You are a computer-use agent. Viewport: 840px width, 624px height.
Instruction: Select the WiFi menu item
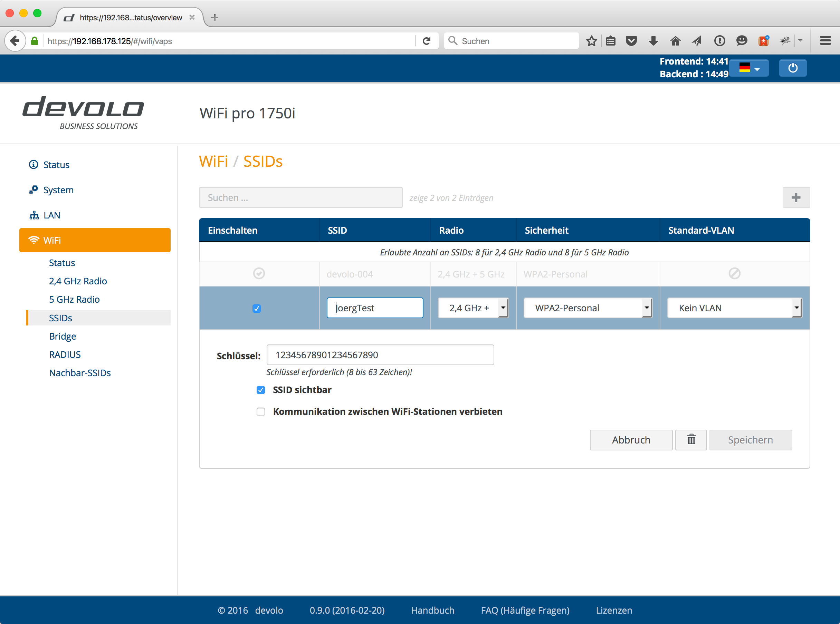click(x=95, y=240)
